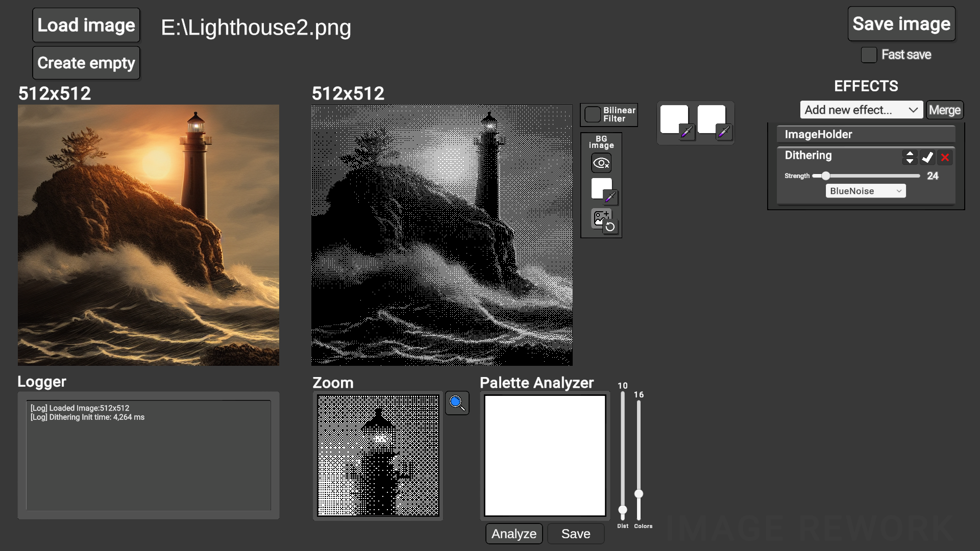Screen dimensions: 980x551
Task: Click the Analyze palette button
Action: coord(513,534)
